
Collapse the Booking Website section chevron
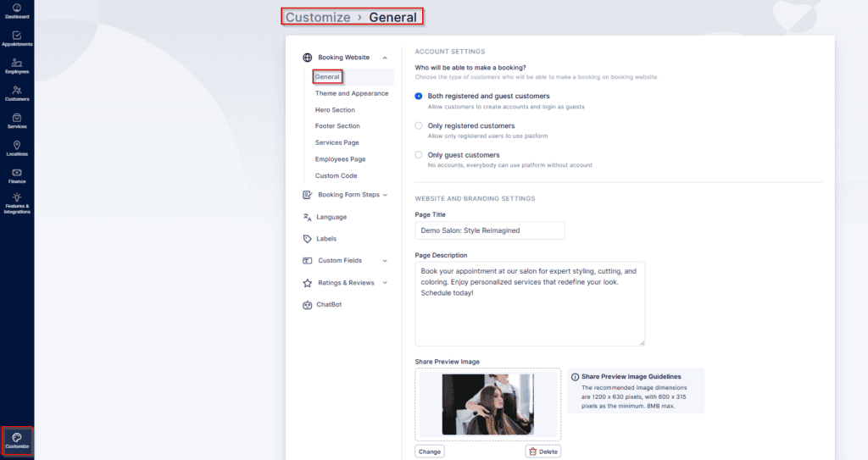click(385, 58)
